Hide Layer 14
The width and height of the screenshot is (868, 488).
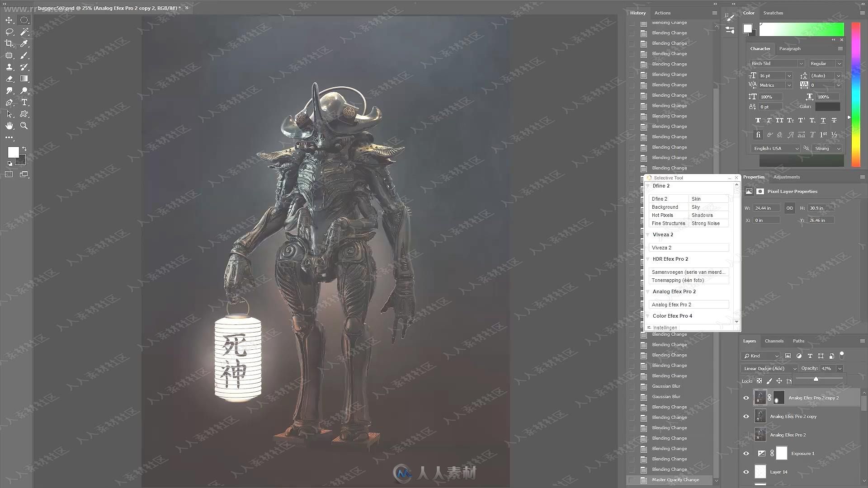[x=746, y=472]
